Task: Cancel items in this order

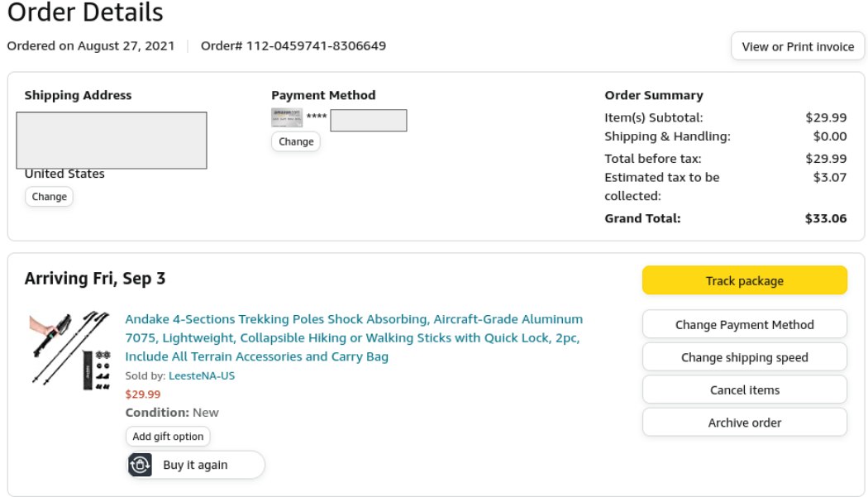Action: coord(744,389)
